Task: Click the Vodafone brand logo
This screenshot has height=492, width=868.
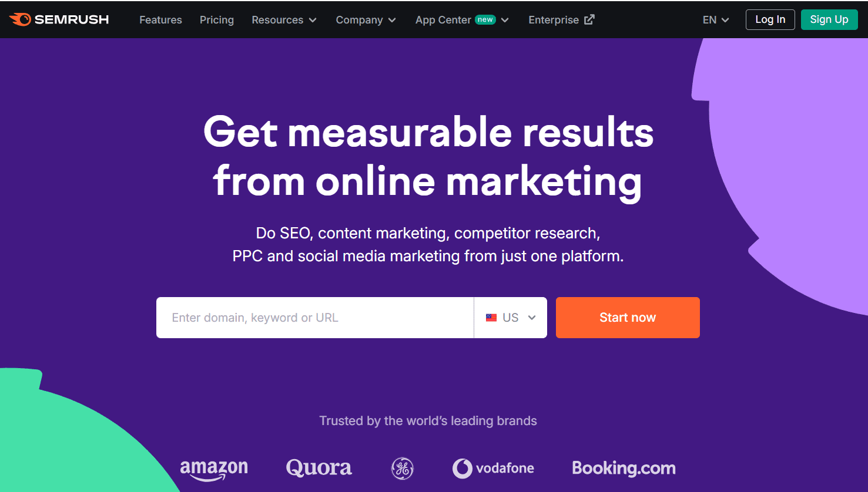Action: point(493,468)
